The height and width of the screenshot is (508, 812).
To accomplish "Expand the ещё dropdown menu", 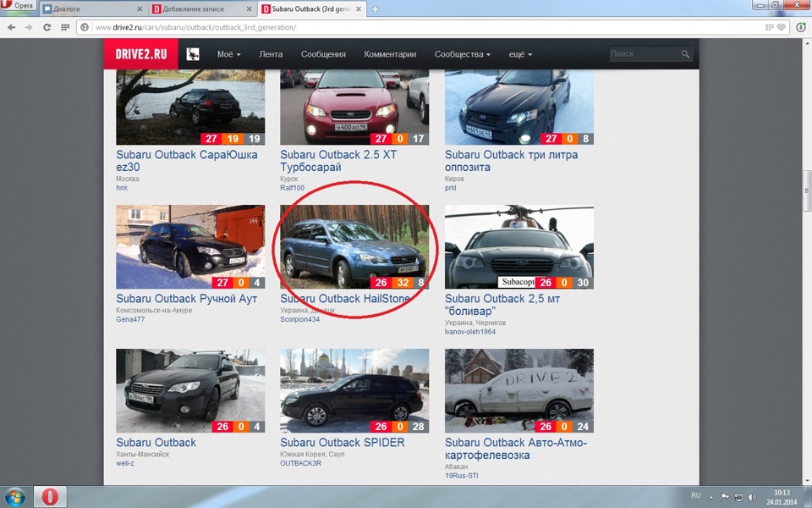I will click(520, 54).
